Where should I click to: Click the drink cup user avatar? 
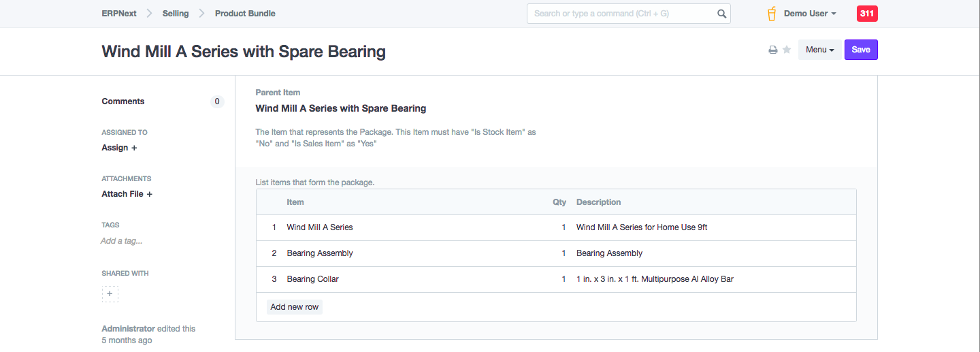772,14
